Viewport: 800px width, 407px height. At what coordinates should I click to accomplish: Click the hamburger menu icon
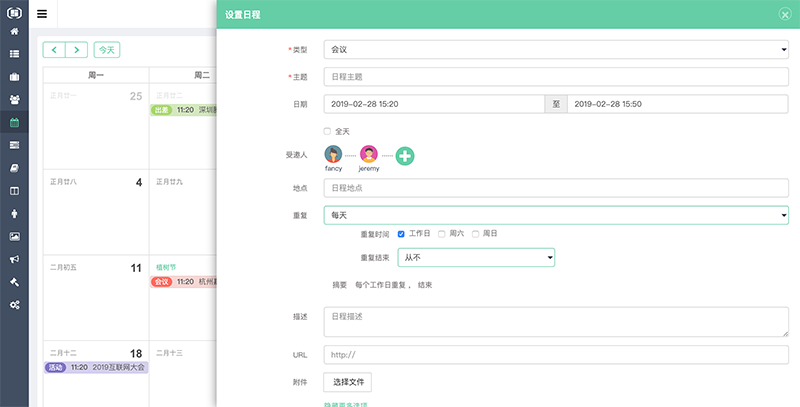pos(42,15)
